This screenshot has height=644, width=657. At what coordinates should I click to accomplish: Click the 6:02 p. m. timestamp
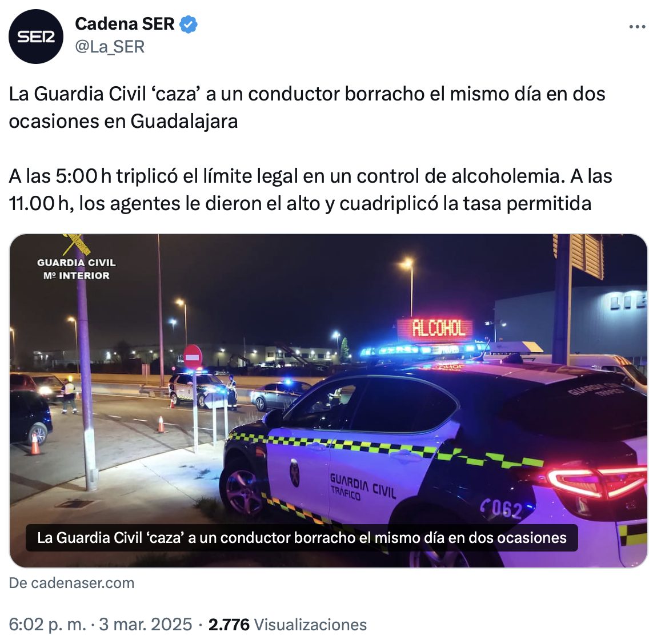click(x=47, y=625)
